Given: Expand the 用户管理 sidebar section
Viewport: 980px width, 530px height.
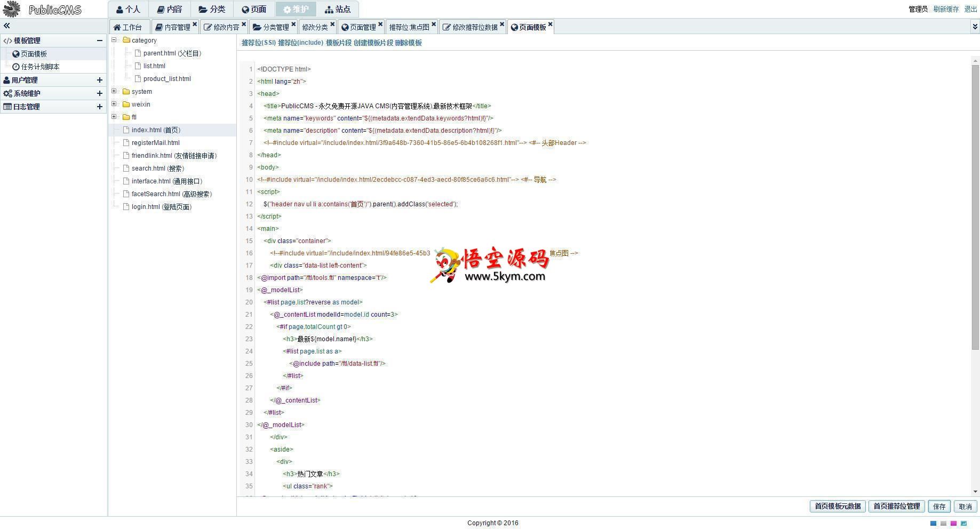Looking at the screenshot, I should pos(99,80).
